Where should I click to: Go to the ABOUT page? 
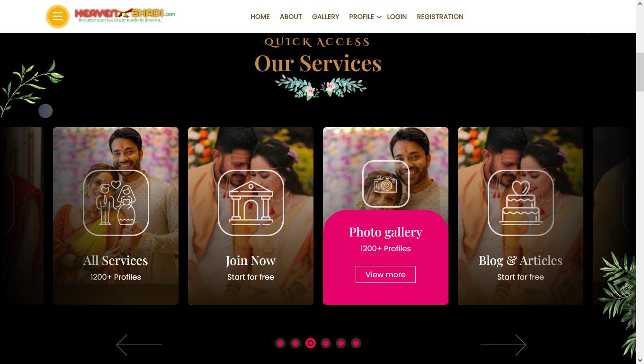pyautogui.click(x=291, y=17)
